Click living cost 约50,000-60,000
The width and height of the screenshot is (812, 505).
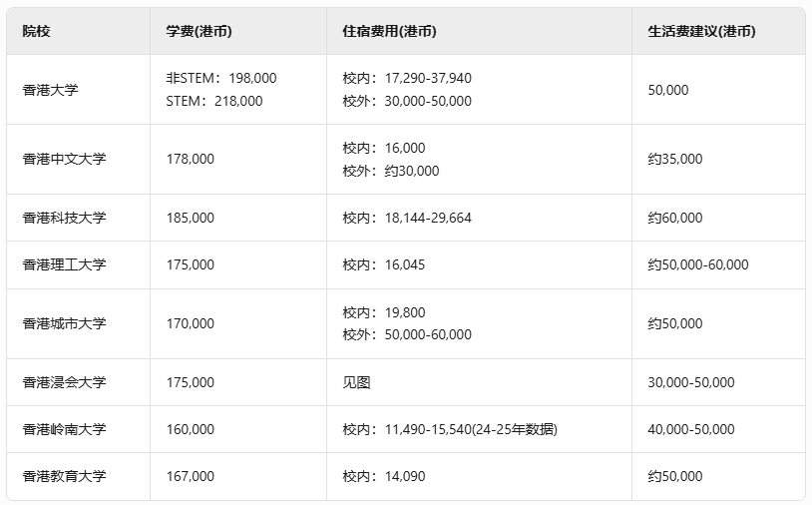698,264
